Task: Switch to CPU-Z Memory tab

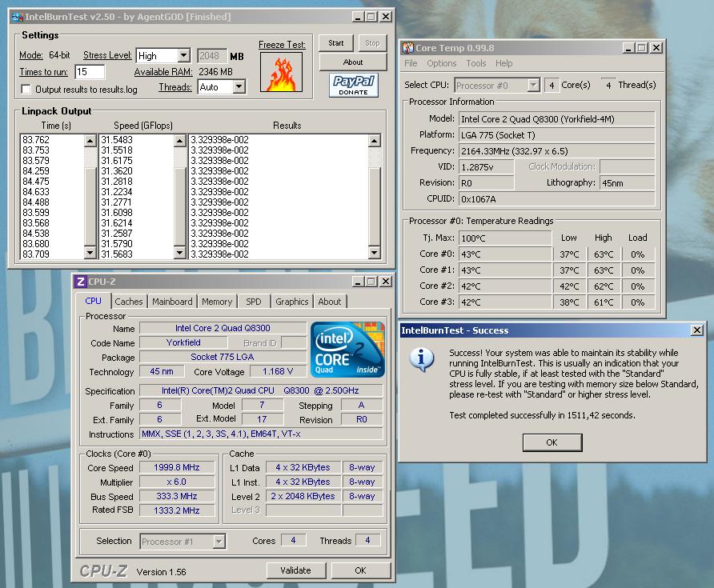Action: (217, 302)
